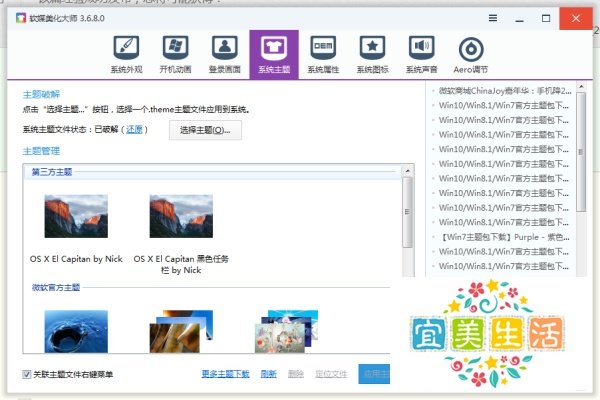Click the blue 应用主题 apply button
The image size is (600, 400).
[374, 374]
